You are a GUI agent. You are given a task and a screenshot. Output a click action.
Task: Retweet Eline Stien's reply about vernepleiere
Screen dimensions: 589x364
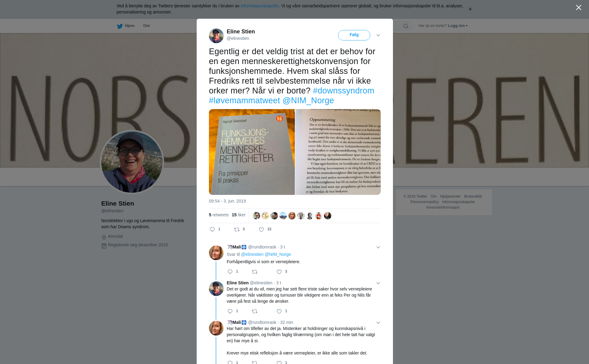[255, 311]
